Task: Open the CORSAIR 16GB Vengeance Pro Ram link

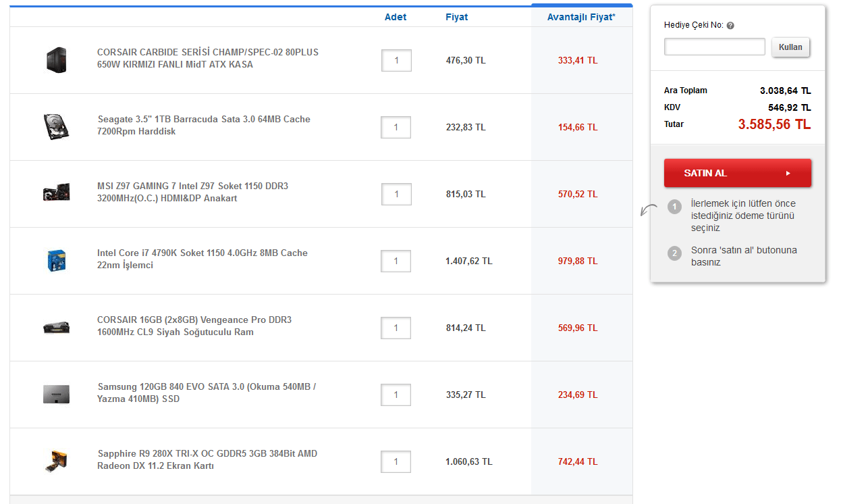Action: [x=194, y=326]
